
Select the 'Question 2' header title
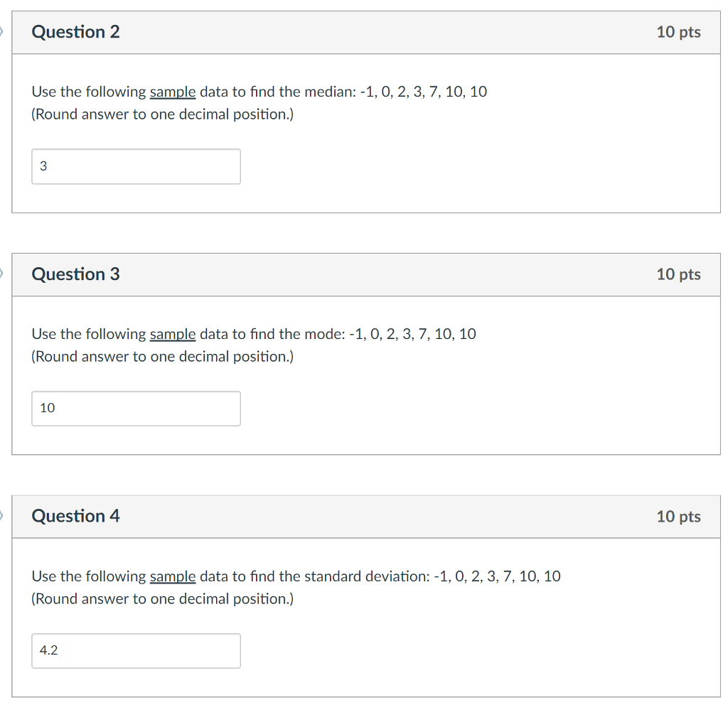coord(76,32)
